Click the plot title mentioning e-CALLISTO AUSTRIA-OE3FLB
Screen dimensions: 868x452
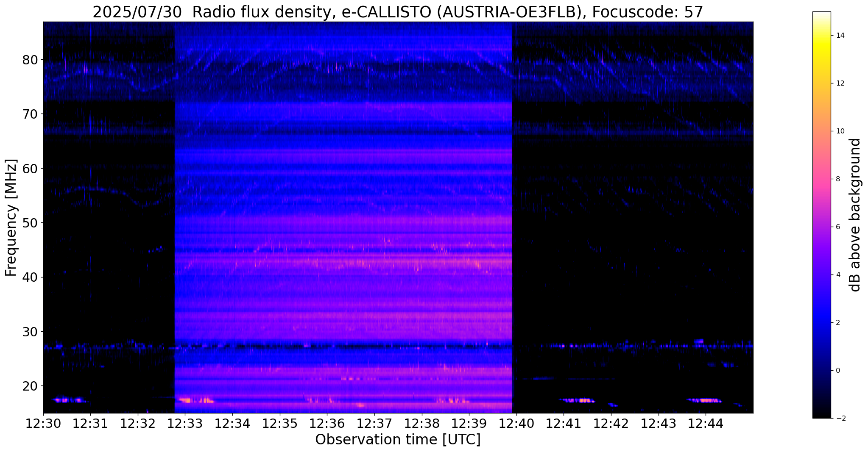point(398,11)
